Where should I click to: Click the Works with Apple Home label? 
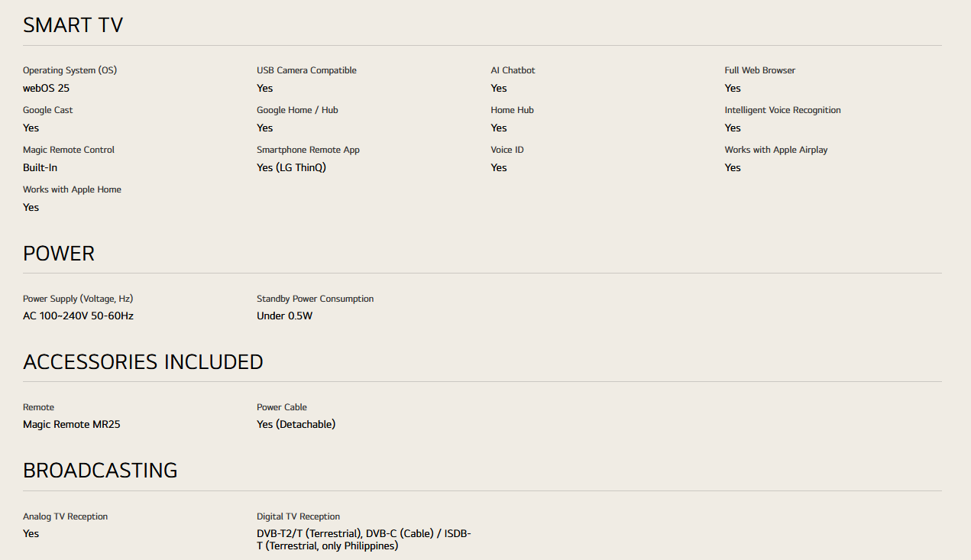tap(72, 189)
